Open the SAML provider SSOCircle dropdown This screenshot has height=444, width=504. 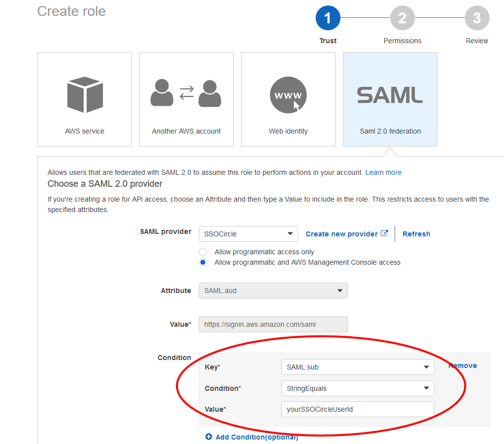(x=248, y=234)
